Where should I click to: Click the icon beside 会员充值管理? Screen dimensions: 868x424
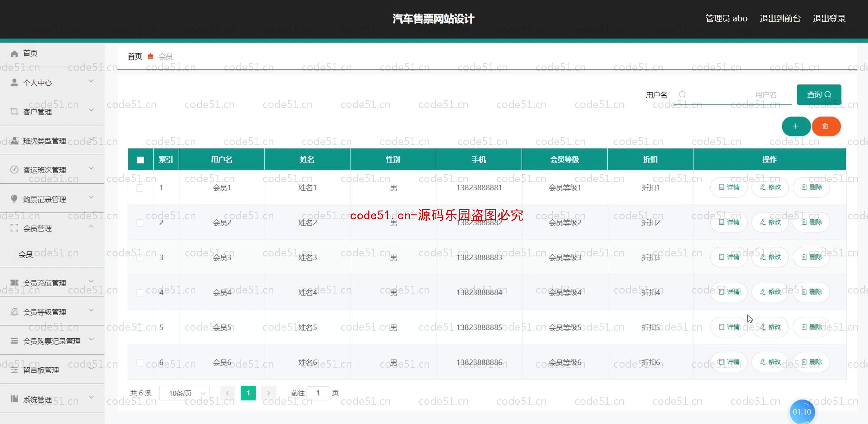click(14, 282)
